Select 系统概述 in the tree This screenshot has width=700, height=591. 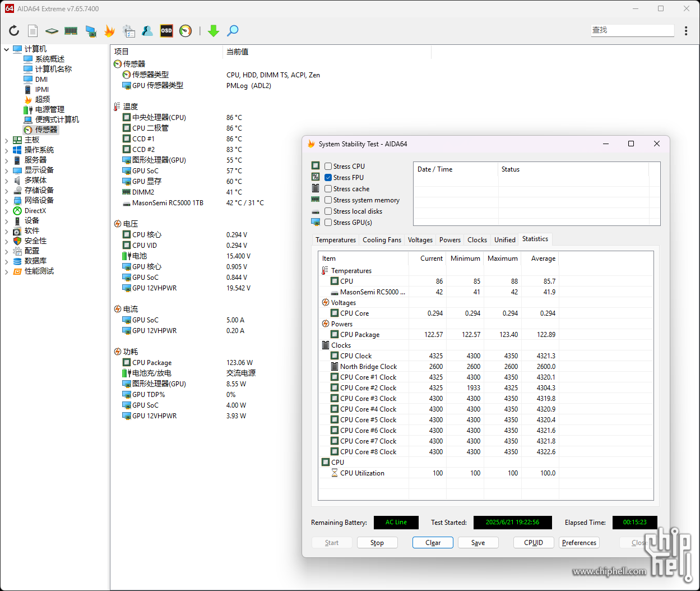(50, 59)
